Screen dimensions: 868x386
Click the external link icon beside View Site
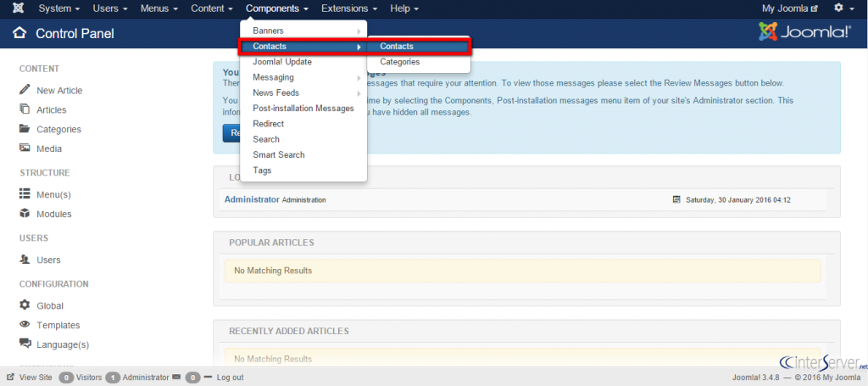(10, 378)
